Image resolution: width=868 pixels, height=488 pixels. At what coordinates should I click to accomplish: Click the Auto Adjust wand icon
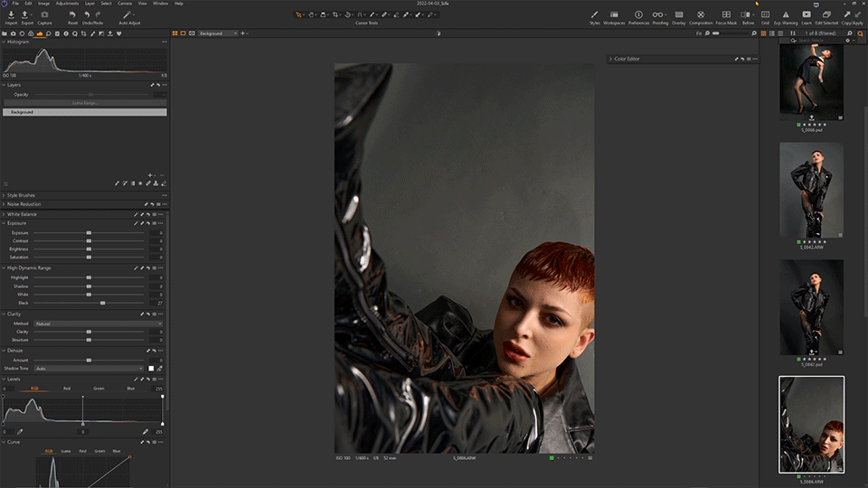pyautogui.click(x=127, y=14)
